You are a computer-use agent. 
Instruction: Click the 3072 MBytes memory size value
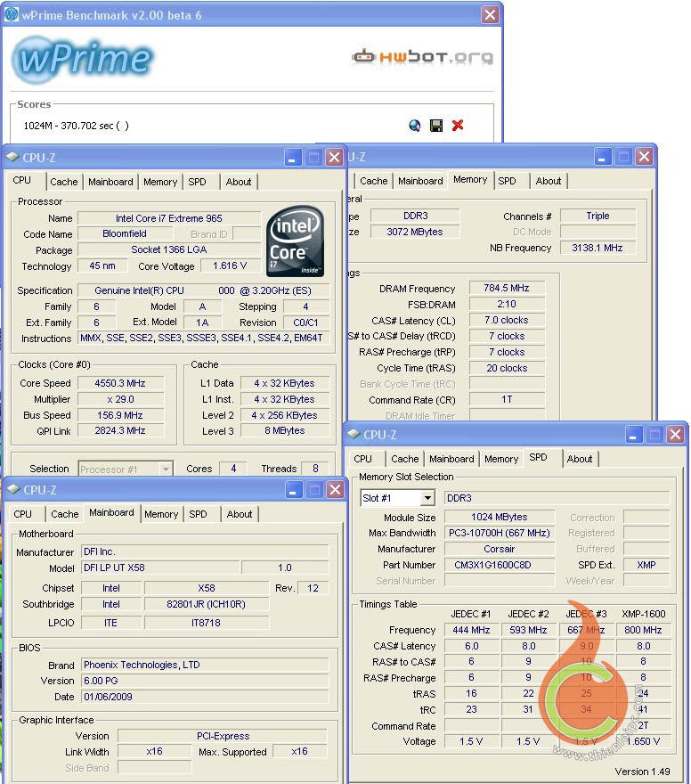click(x=415, y=232)
